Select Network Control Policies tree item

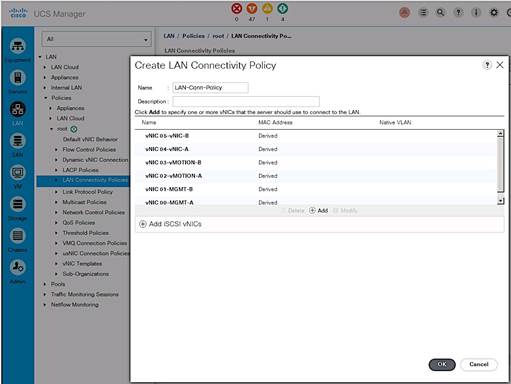point(94,213)
